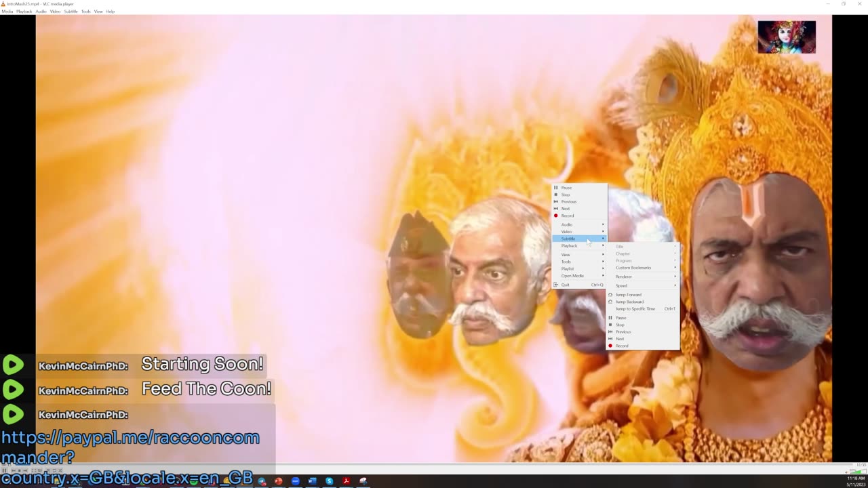Choose Previous in the top-level context menu
The image size is (868, 488).
click(579, 201)
